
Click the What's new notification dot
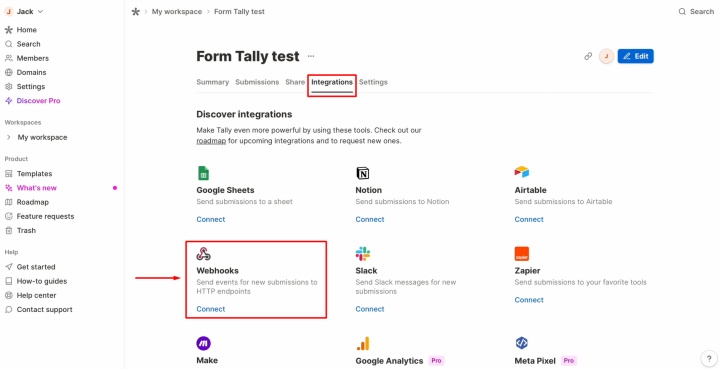pyautogui.click(x=115, y=188)
